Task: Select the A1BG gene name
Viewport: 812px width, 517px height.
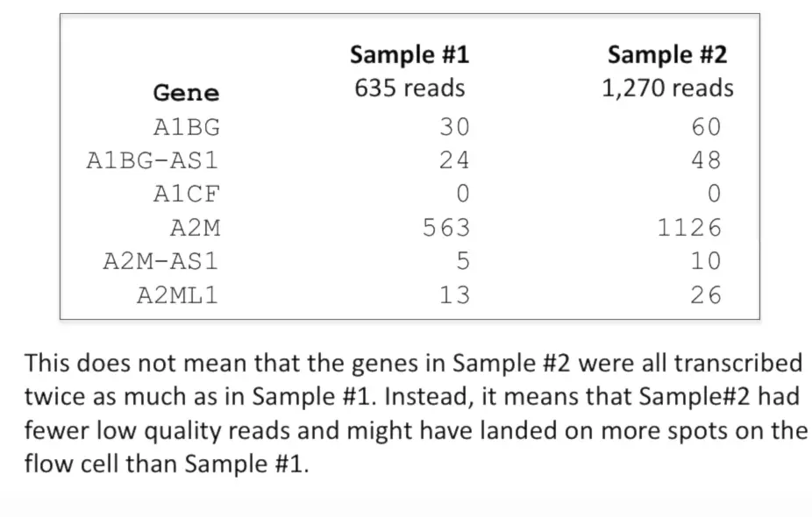Action: tap(186, 127)
